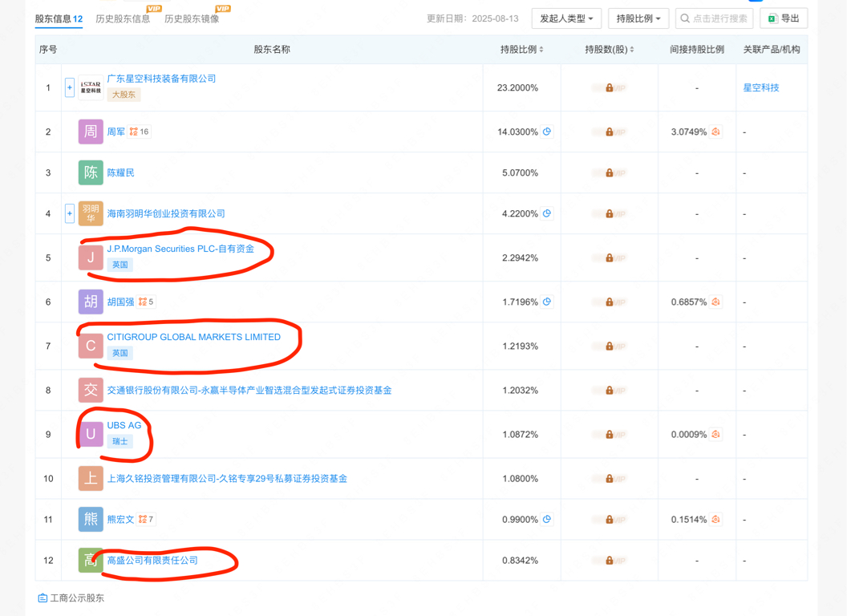Click the 2.2942% shareholding value

tap(521, 257)
